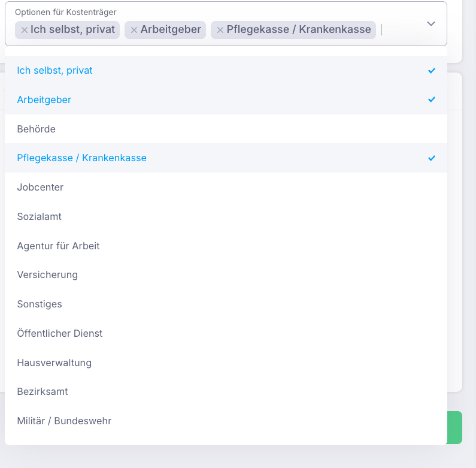Click the text cursor area in Kostenträger field
Screen dimensions: 476x468
pos(399,30)
